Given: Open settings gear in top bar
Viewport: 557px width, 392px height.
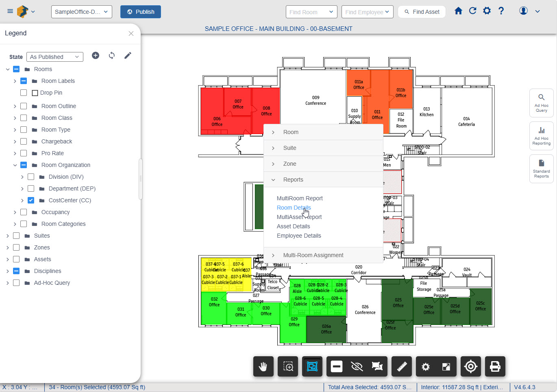Looking at the screenshot, I should (487, 11).
